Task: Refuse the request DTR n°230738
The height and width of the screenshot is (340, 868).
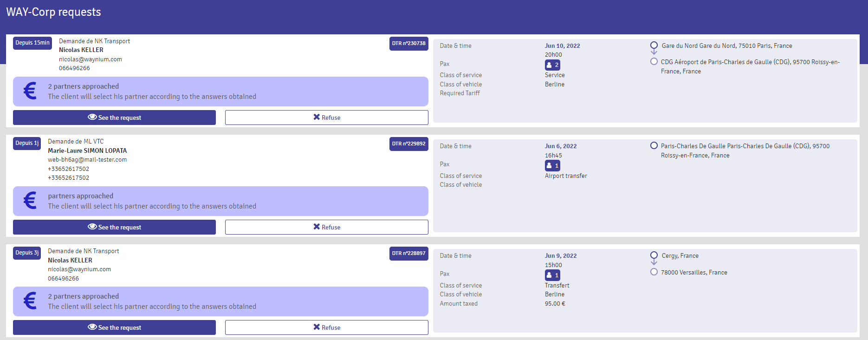Action: pos(326,118)
